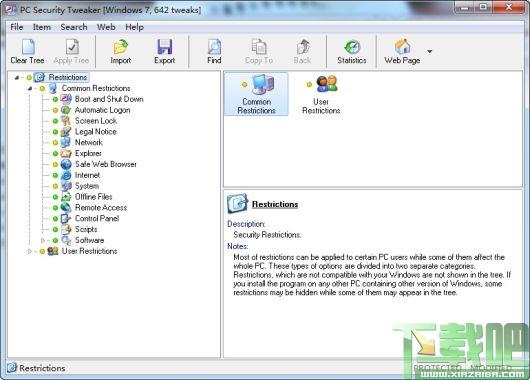
Task: Click the Remote Access icon
Action: point(66,208)
